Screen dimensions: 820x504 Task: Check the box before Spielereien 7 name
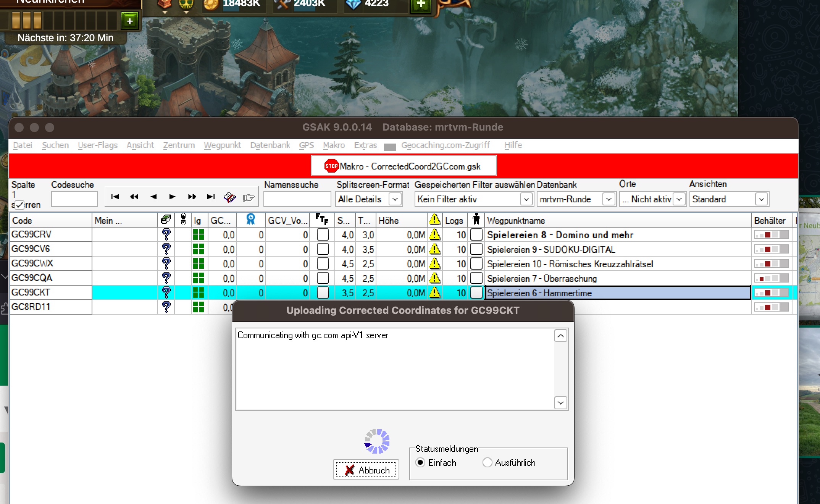coord(476,278)
